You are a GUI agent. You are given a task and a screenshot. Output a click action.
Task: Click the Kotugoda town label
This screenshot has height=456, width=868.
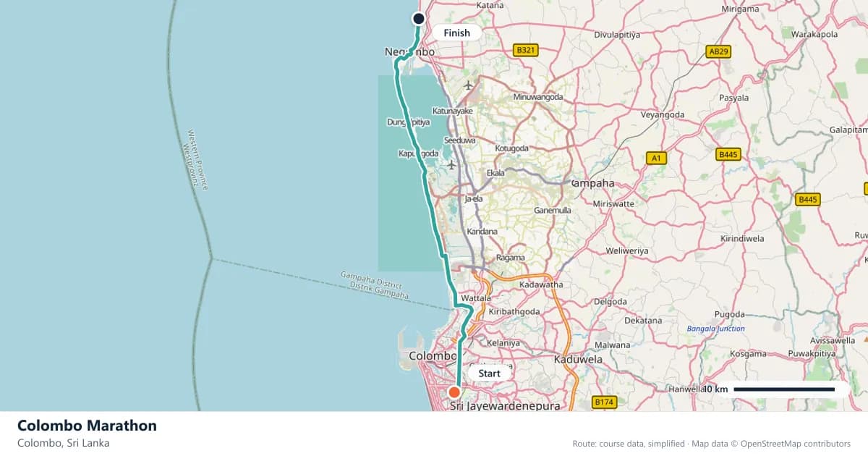(x=511, y=148)
